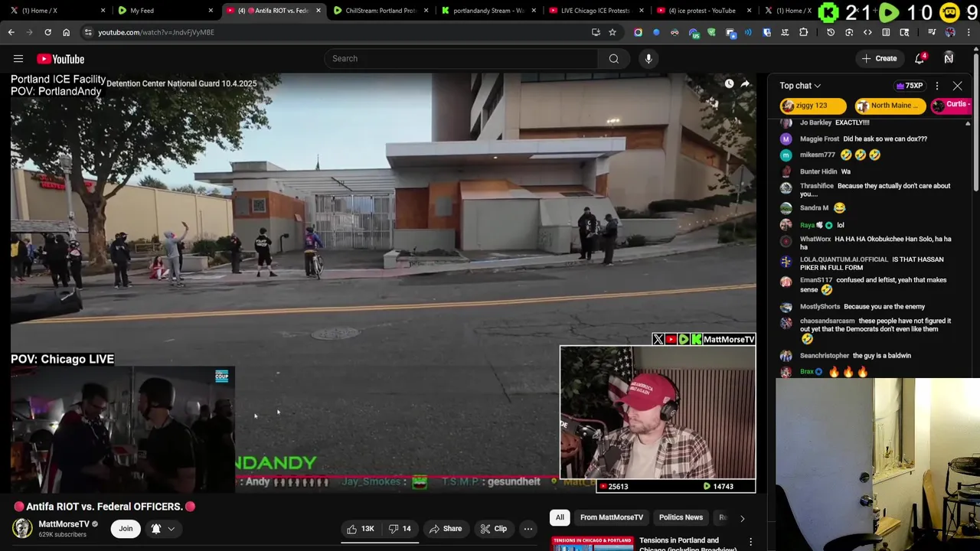Click browser back arrow
The width and height of the screenshot is (980, 551).
click(11, 32)
